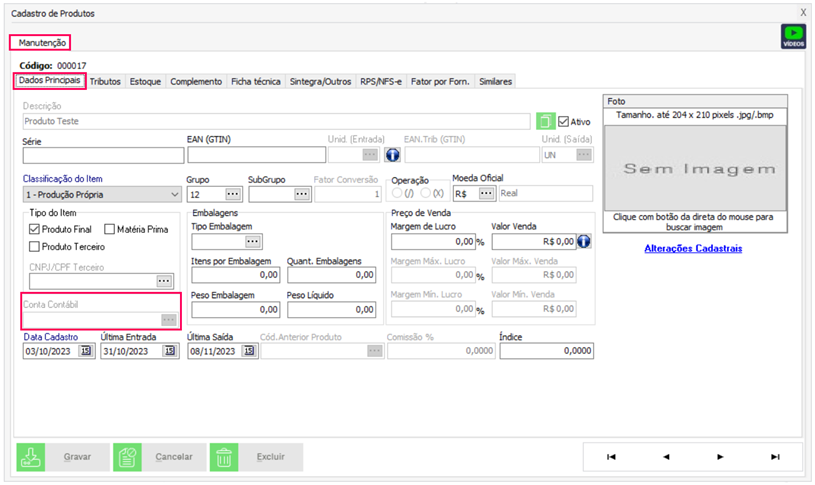
Task: Open the Ficha técnica tab
Action: 257,81
